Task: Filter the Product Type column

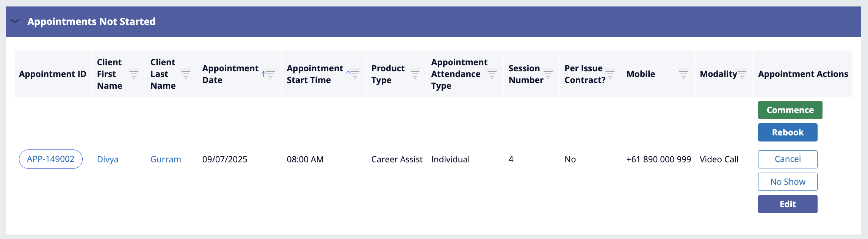Action: [x=415, y=74]
